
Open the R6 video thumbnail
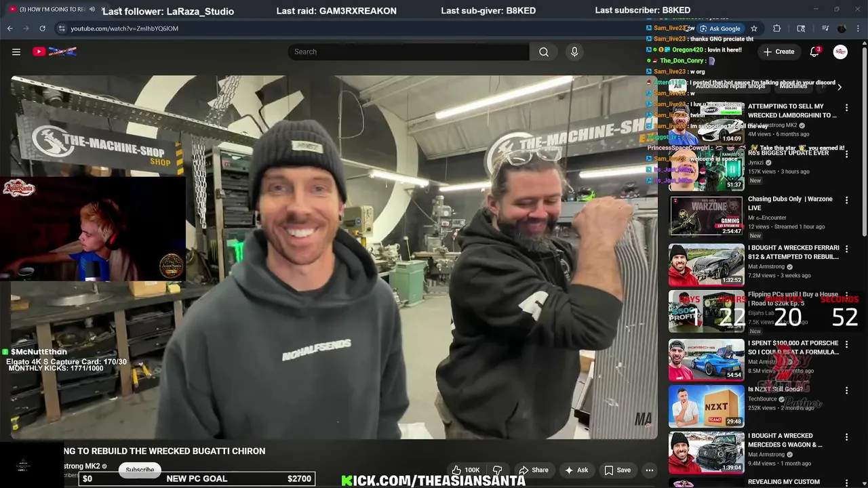coord(707,169)
